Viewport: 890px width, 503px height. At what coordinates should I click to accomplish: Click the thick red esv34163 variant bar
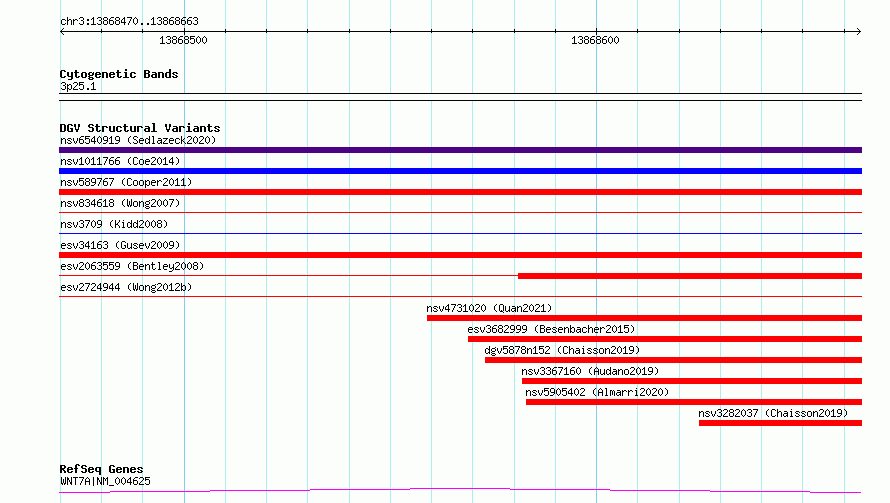click(x=460, y=255)
